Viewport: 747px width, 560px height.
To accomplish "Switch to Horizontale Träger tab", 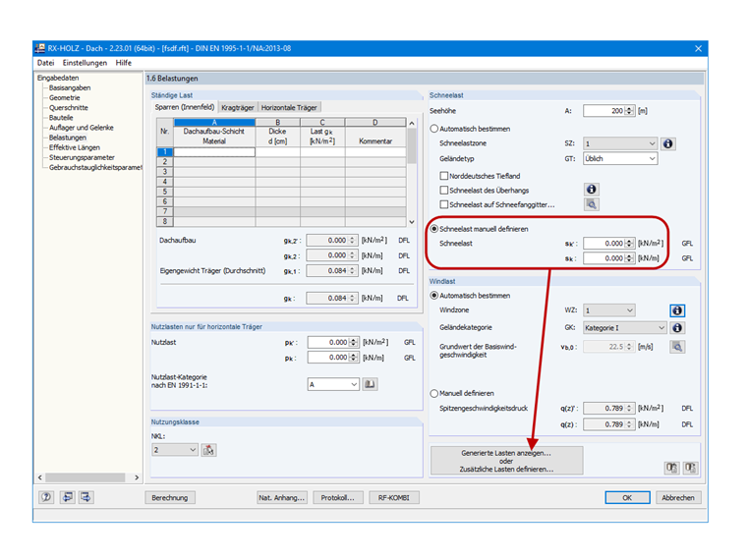I will pyautogui.click(x=289, y=108).
